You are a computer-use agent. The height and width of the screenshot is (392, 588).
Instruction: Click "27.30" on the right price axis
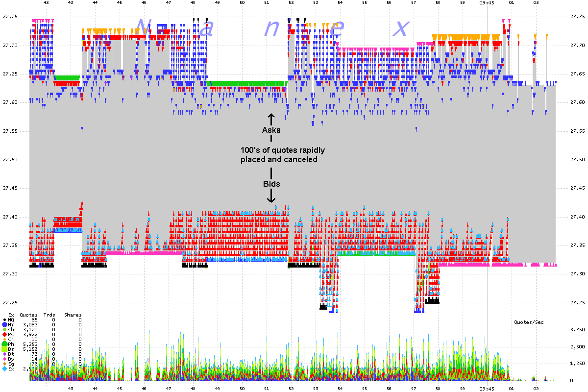tap(577, 274)
